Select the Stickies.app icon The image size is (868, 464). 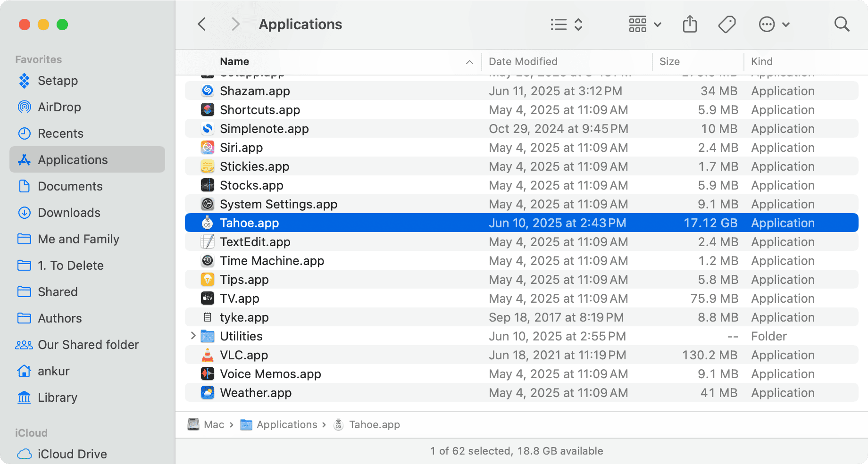point(208,166)
